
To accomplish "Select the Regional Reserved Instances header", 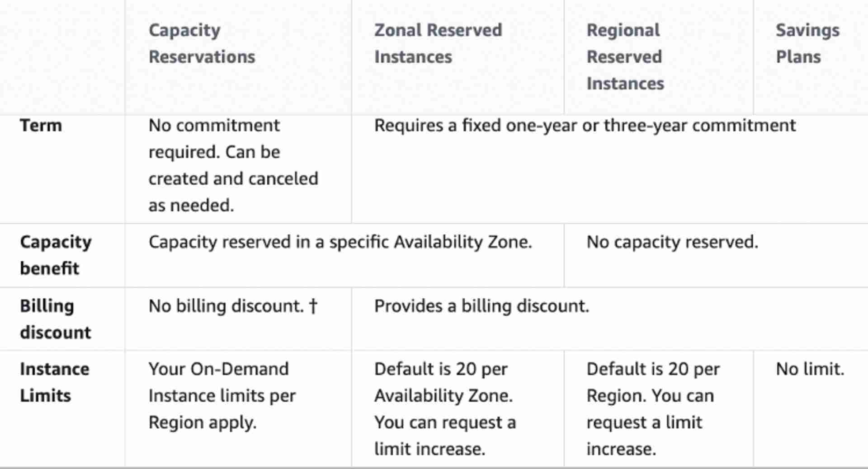I will pyautogui.click(x=625, y=56).
